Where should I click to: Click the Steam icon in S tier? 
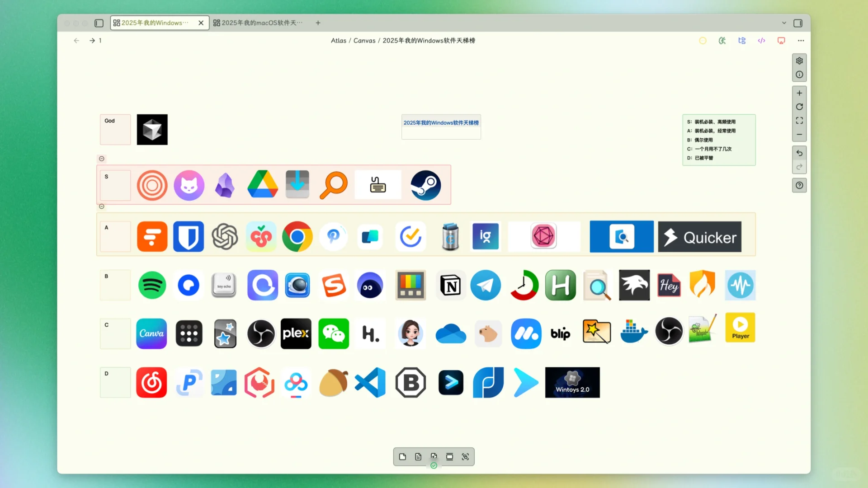click(x=425, y=185)
